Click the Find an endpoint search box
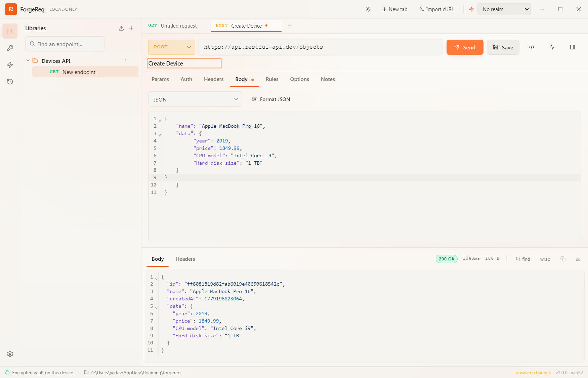Image resolution: width=588 pixels, height=378 pixels. pyautogui.click(x=65, y=44)
